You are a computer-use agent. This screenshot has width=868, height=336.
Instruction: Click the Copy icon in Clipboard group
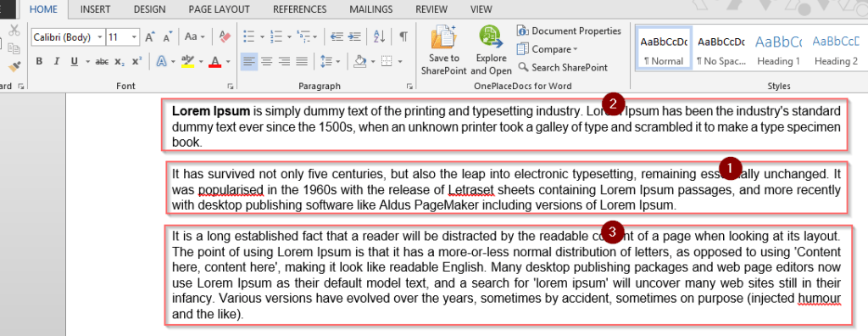[x=14, y=49]
